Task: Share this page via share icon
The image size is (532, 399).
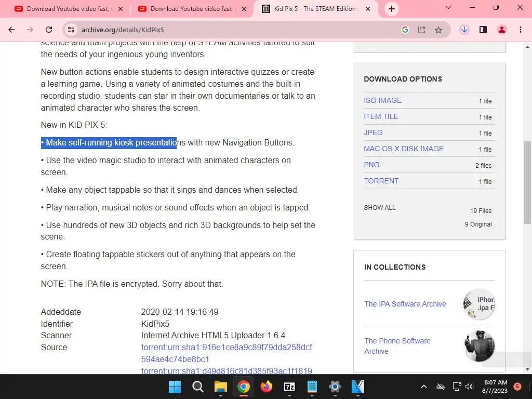Action: point(422,30)
